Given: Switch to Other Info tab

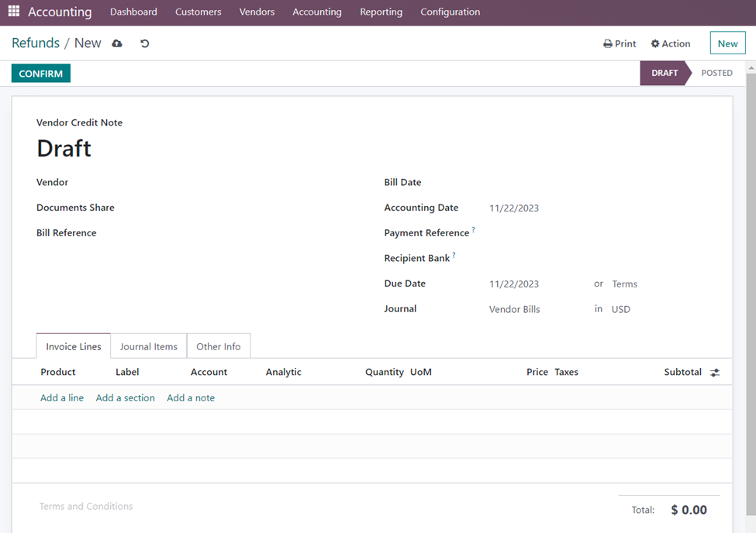Looking at the screenshot, I should 218,346.
